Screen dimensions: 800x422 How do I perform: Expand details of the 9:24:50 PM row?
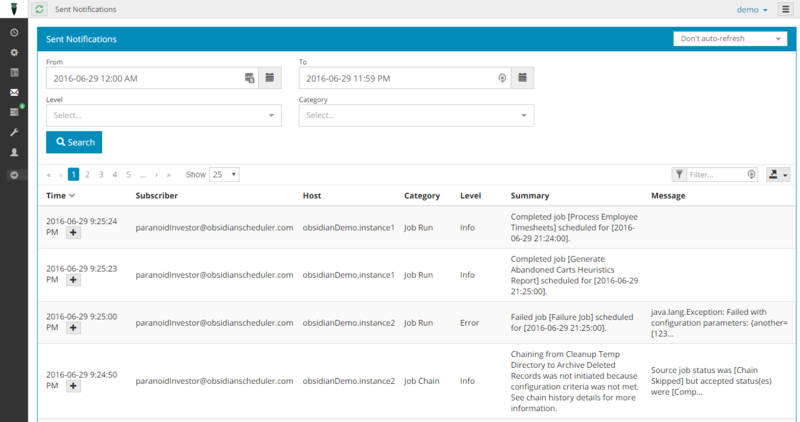[73, 386]
